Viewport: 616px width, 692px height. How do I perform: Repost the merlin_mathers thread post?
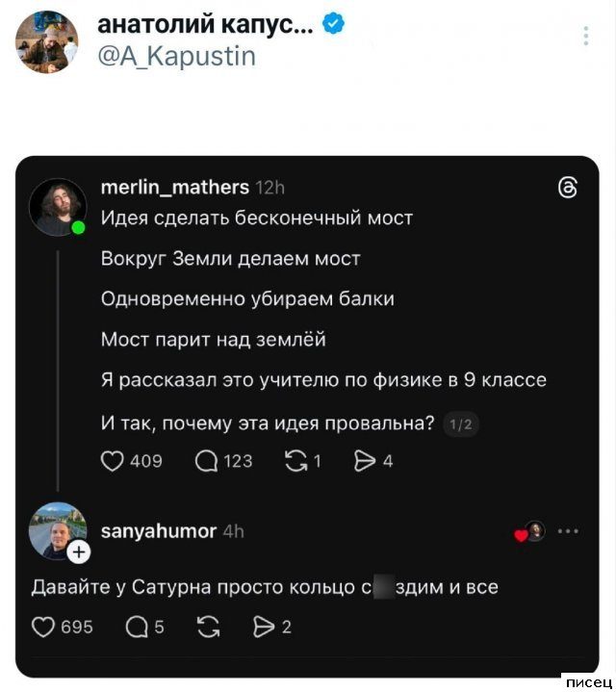(295, 461)
